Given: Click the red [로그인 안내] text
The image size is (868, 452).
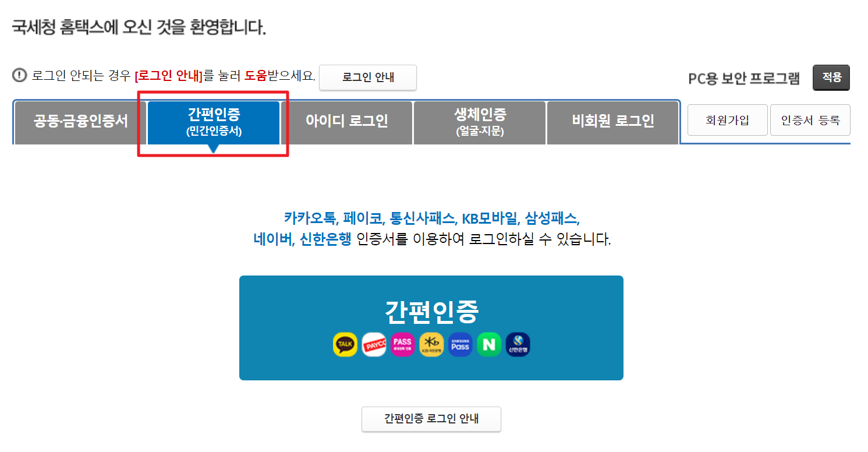Looking at the screenshot, I should (168, 76).
